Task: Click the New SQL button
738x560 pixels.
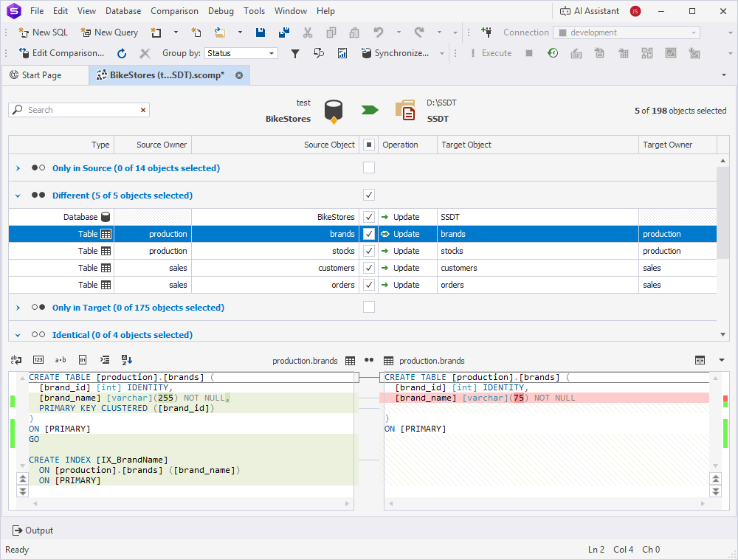Action: pos(43,32)
